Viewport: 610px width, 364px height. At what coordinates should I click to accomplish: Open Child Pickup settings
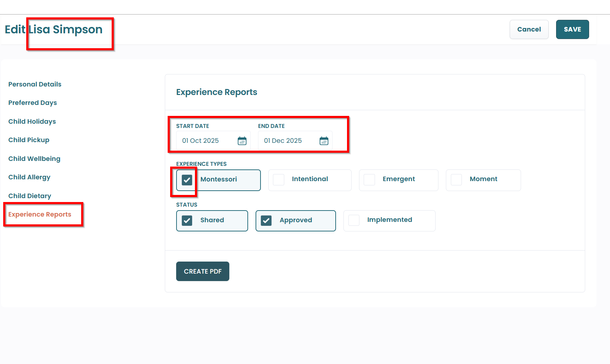[29, 140]
